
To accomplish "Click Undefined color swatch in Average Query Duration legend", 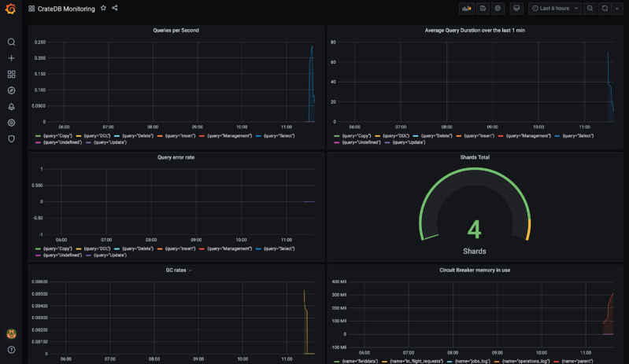I will pyautogui.click(x=337, y=142).
